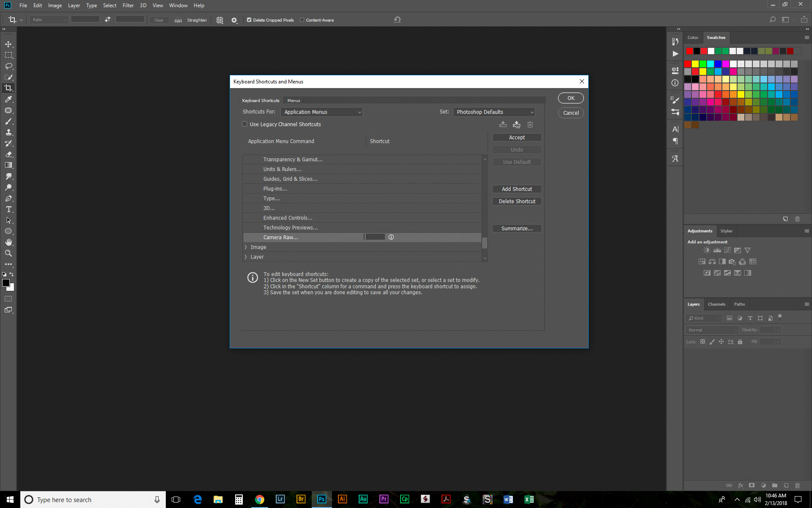Screen dimensions: 812x508
Task: Click the Straighten tool icon
Action: (178, 20)
